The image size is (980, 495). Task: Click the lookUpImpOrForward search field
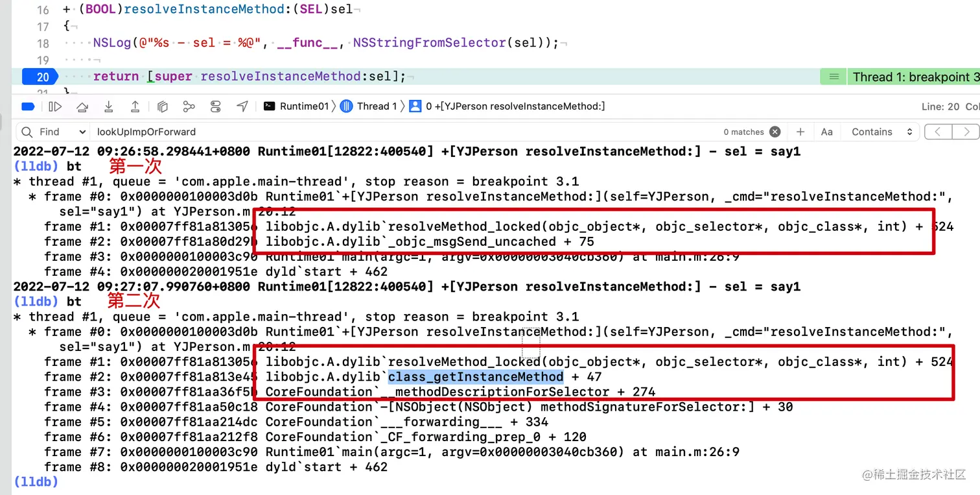162,132
